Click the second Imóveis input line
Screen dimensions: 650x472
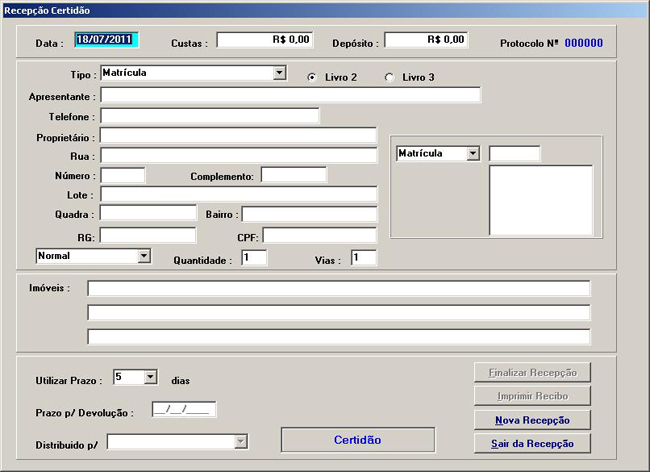click(339, 312)
